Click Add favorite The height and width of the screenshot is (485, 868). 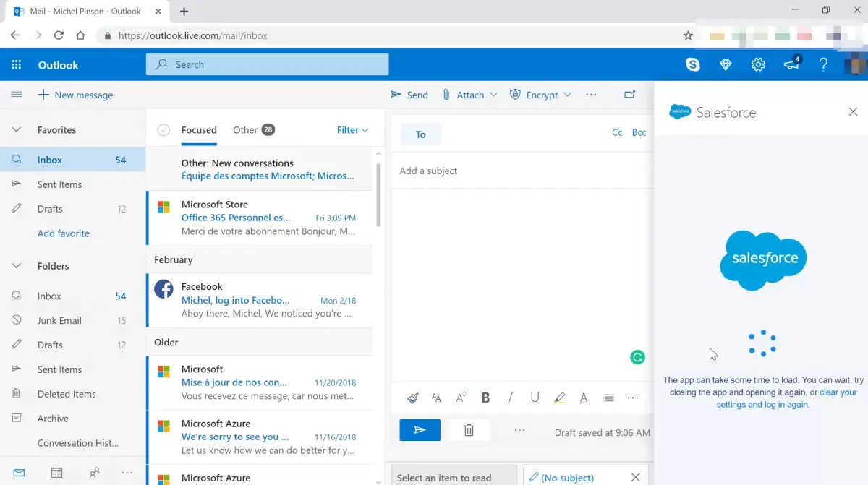click(64, 233)
